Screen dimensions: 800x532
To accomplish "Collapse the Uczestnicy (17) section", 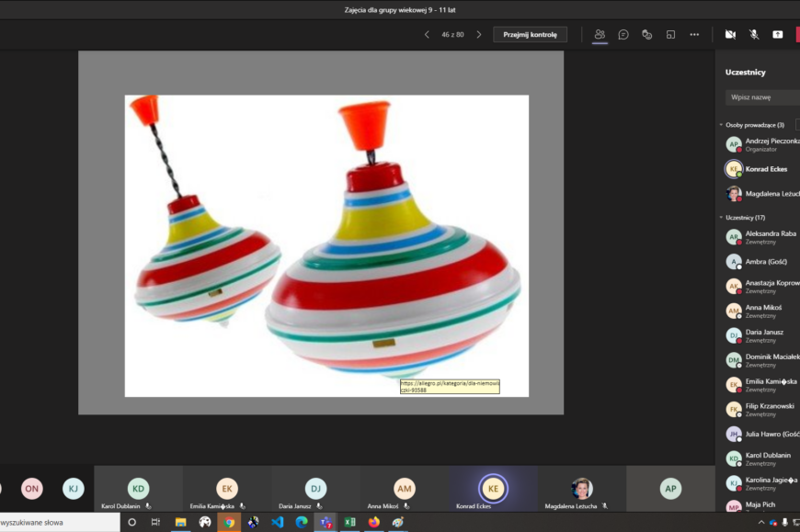I will click(x=721, y=218).
